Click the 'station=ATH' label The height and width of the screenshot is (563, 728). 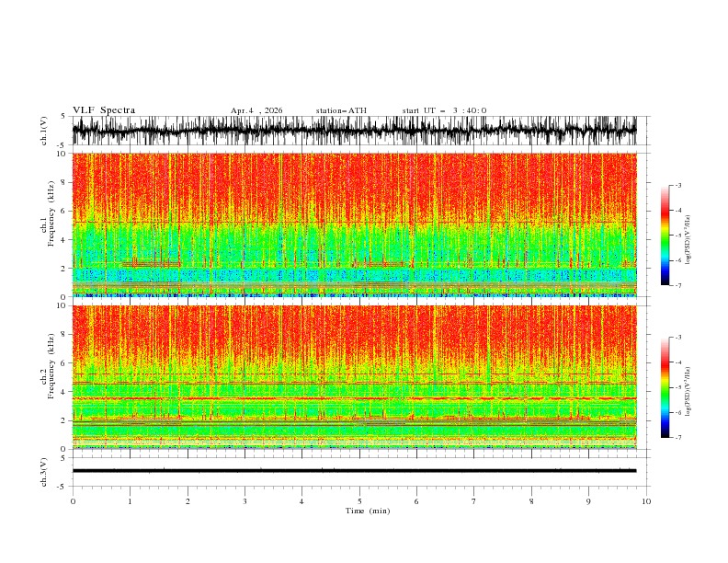[341, 110]
